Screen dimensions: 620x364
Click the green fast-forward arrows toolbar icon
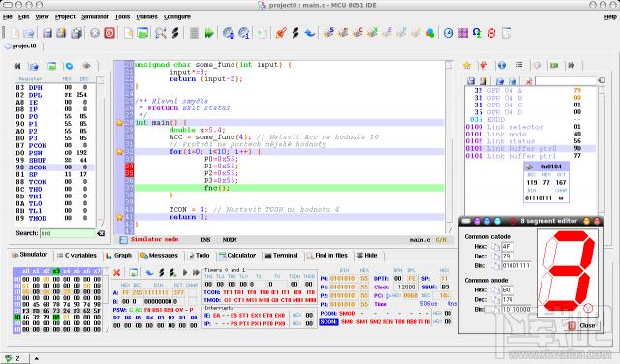point(209,33)
